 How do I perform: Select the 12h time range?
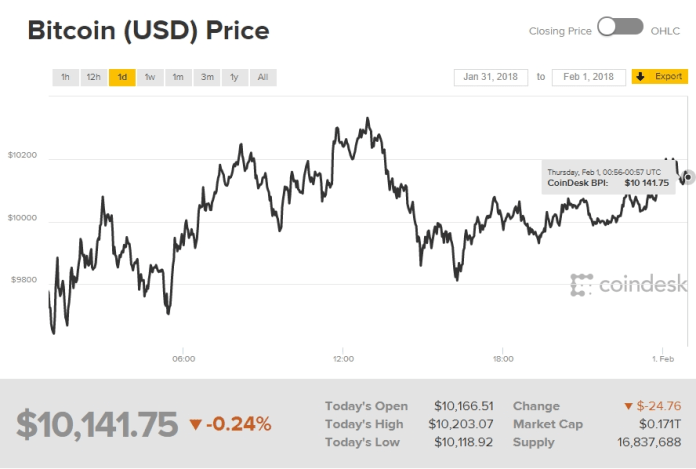tap(93, 77)
